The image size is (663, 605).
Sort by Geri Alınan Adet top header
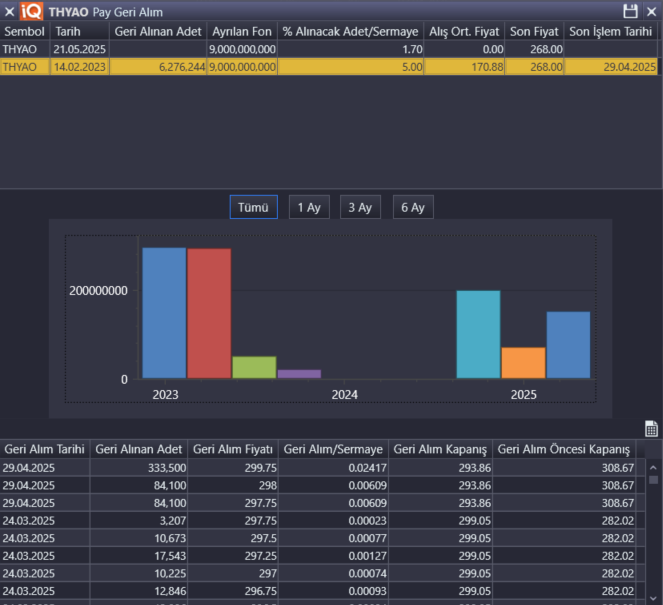(x=158, y=31)
